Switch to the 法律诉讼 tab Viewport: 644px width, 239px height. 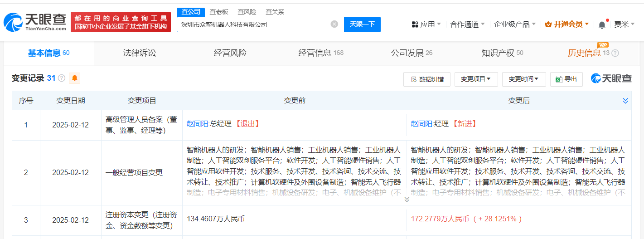(x=139, y=53)
